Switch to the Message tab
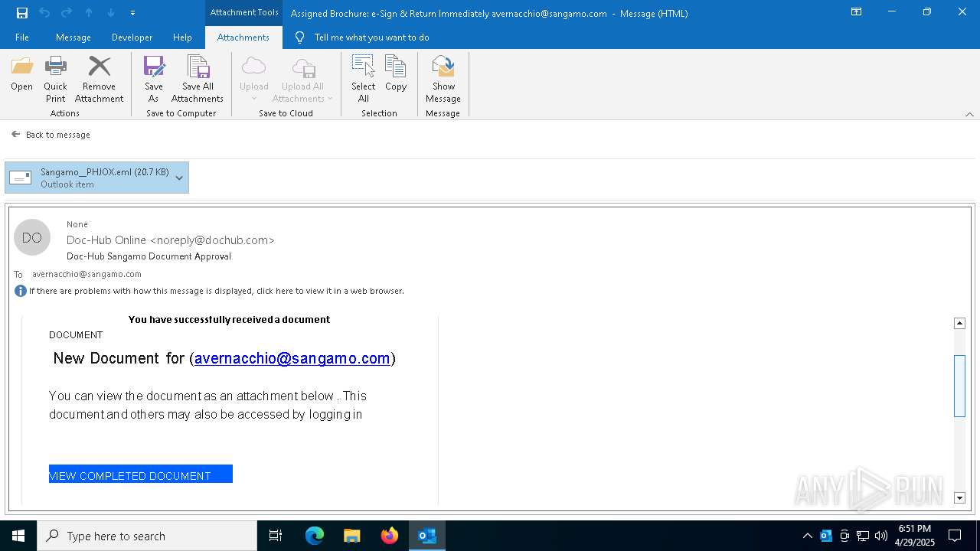Screen dimensions: 980x551 pyautogui.click(x=73, y=37)
